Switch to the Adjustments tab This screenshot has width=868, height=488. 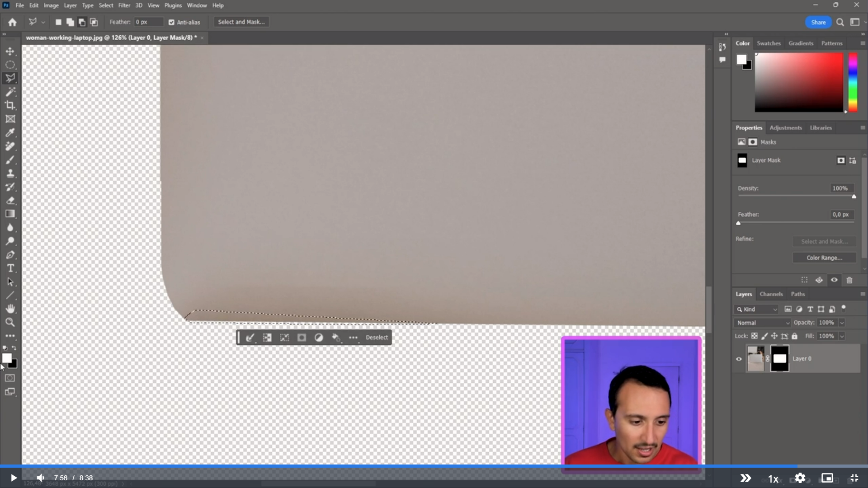click(x=786, y=128)
